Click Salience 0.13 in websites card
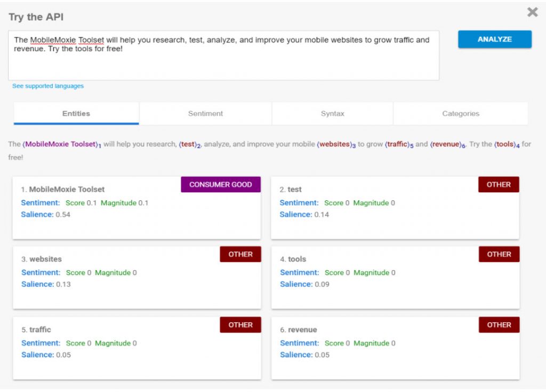The width and height of the screenshot is (546, 392). (46, 284)
